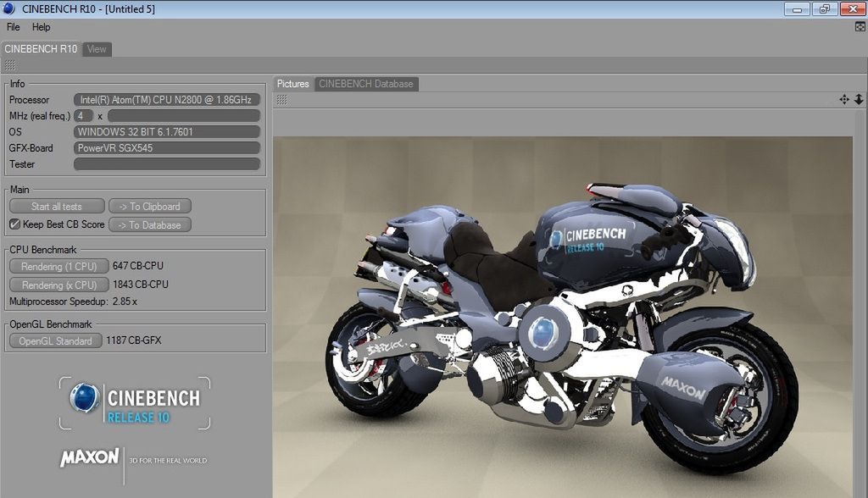Send results with To Database button

click(149, 225)
